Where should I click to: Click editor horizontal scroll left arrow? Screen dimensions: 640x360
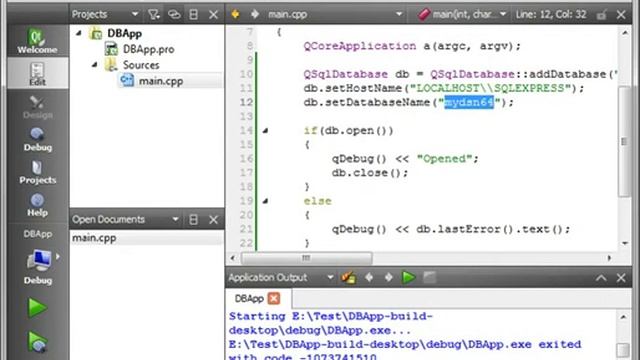232,258
